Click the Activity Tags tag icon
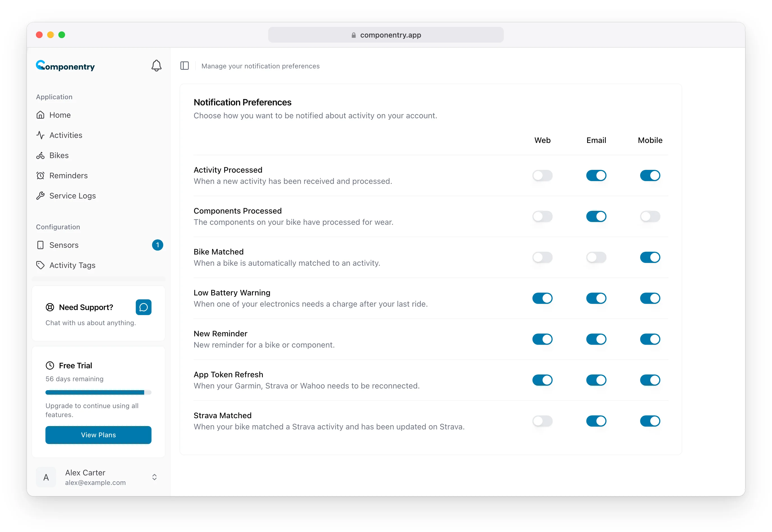This screenshot has width=772, height=532. pyautogui.click(x=40, y=265)
